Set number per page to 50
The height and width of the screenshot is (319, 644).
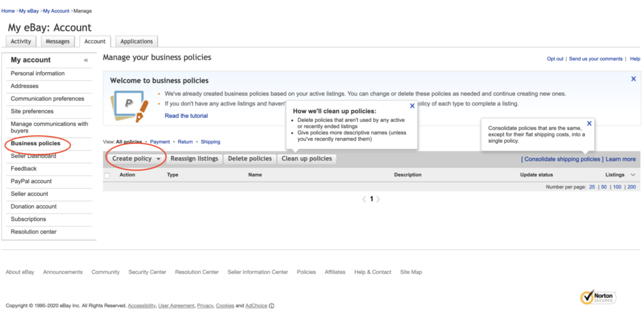604,187
